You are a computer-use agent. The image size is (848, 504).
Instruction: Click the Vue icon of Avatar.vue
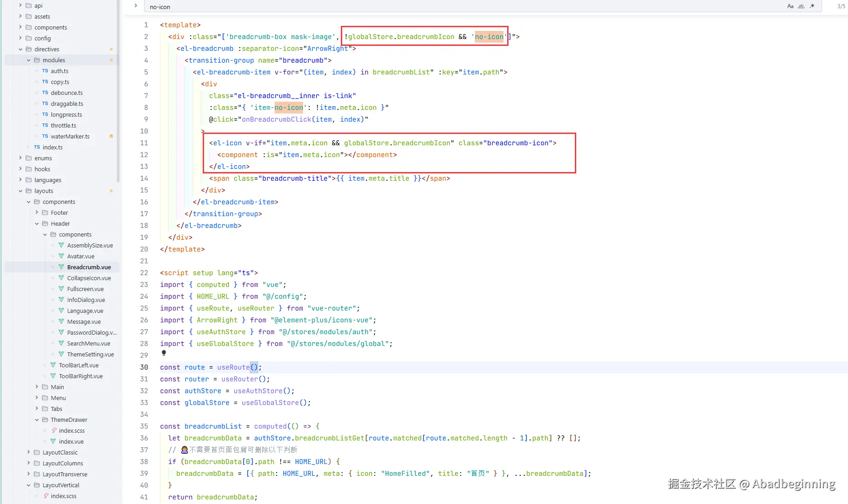tap(61, 256)
